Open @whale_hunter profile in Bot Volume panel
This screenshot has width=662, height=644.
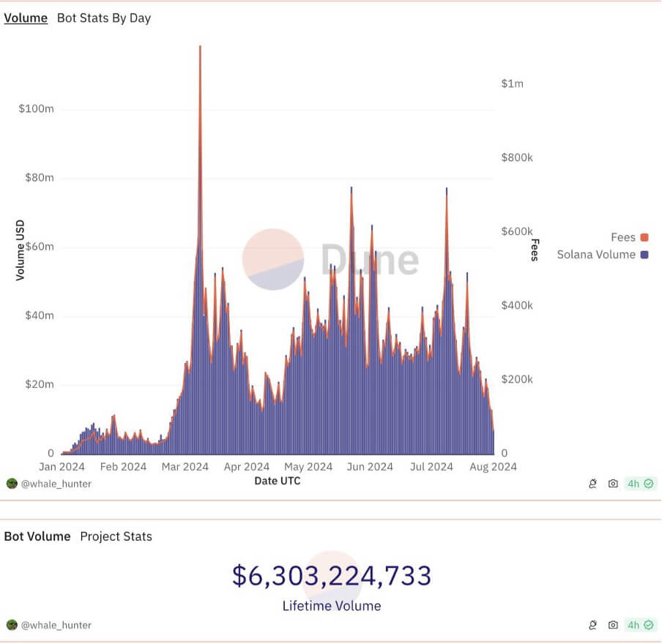pyautogui.click(x=56, y=625)
